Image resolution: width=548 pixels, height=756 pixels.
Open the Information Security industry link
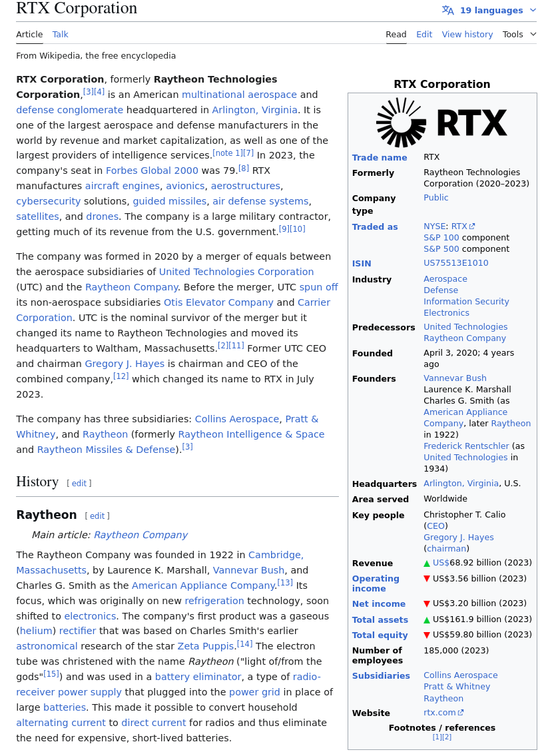click(x=466, y=301)
